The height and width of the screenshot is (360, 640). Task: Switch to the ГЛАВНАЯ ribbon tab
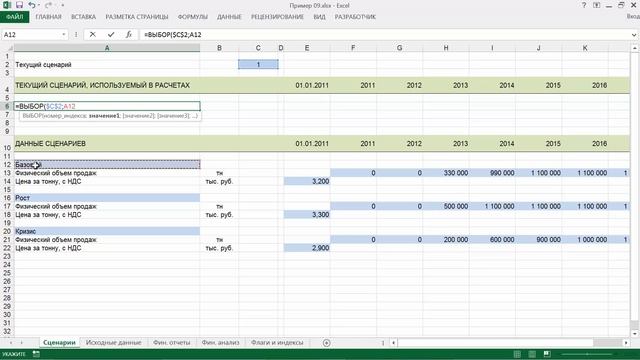tap(48, 17)
